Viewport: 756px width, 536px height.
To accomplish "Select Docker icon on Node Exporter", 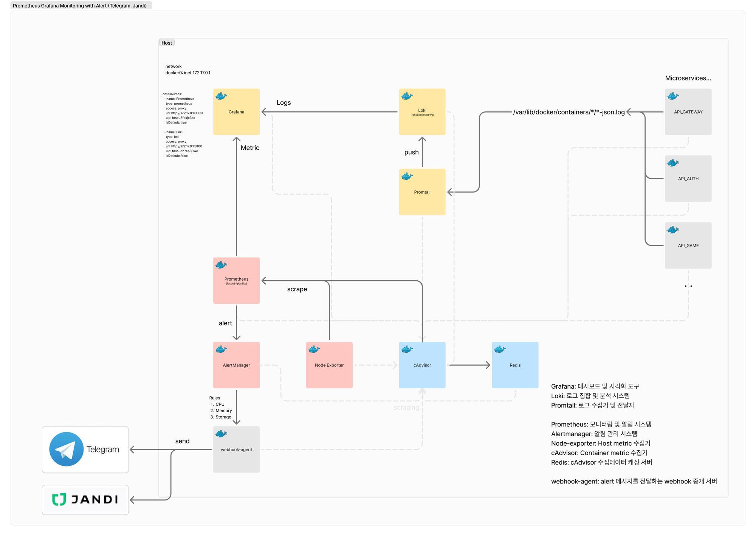I will click(x=314, y=349).
